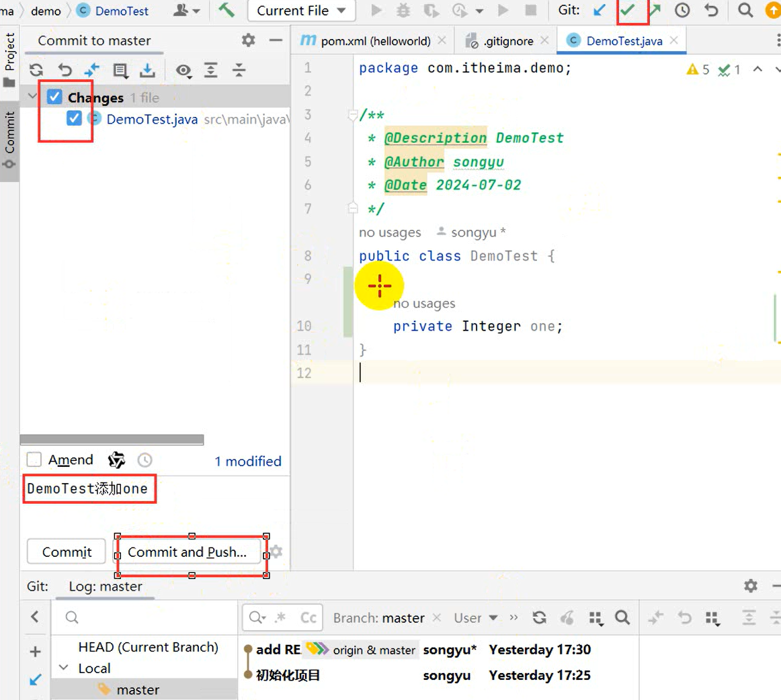
Task: Show diff for selected change
Action: [92, 70]
